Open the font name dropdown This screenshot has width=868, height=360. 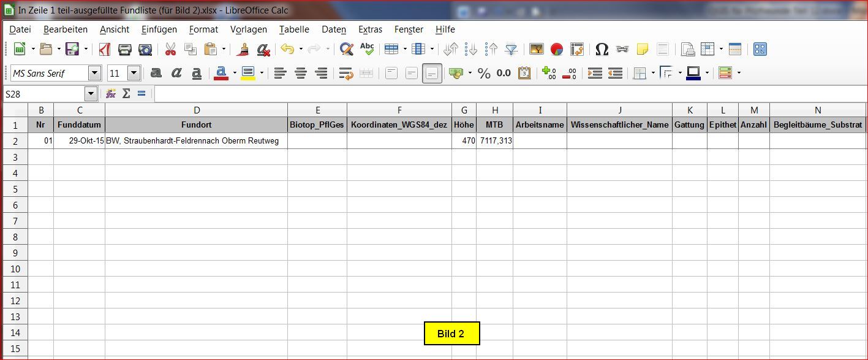[x=94, y=74]
